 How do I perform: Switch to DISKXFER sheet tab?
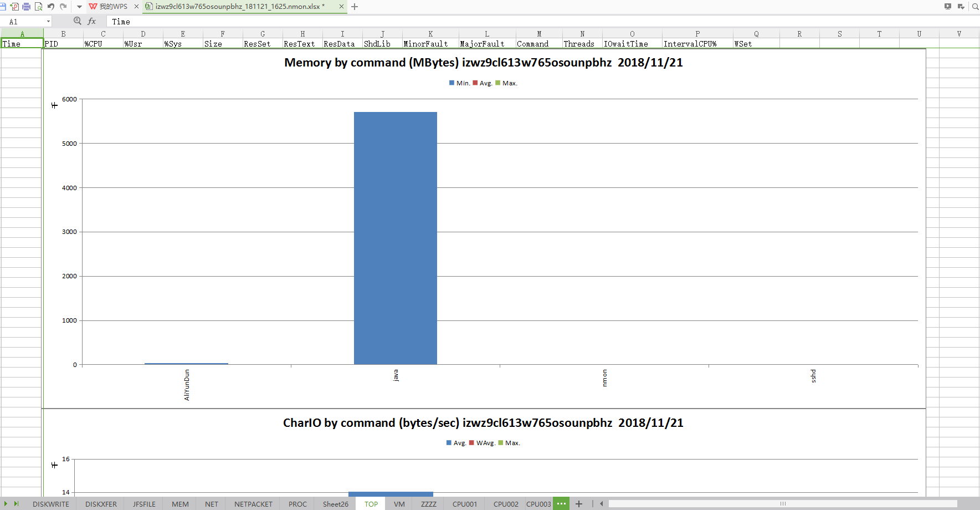coord(101,504)
